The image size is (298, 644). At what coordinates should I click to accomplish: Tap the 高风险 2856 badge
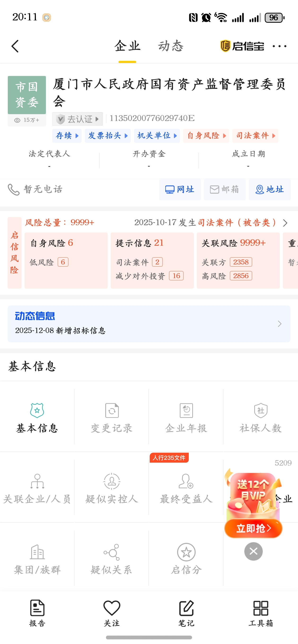click(241, 276)
